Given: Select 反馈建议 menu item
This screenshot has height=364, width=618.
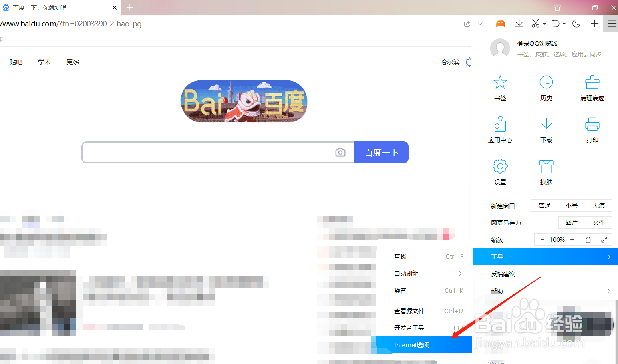Looking at the screenshot, I should (545, 274).
